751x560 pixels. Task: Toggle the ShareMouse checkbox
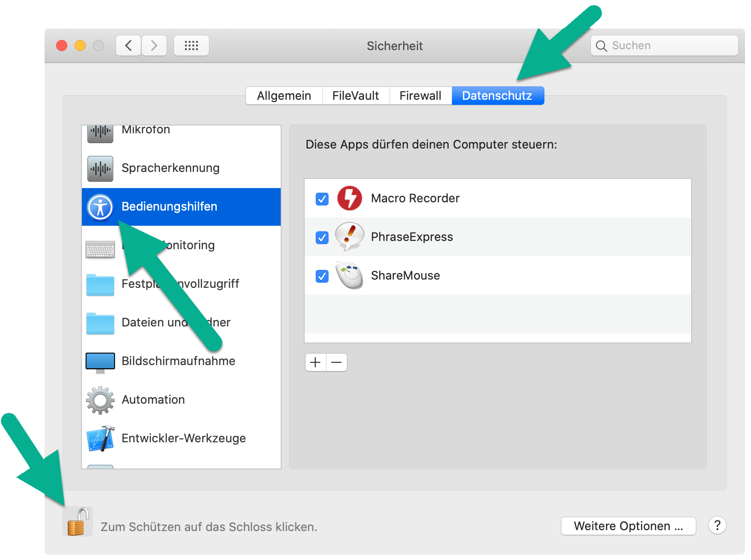(322, 276)
